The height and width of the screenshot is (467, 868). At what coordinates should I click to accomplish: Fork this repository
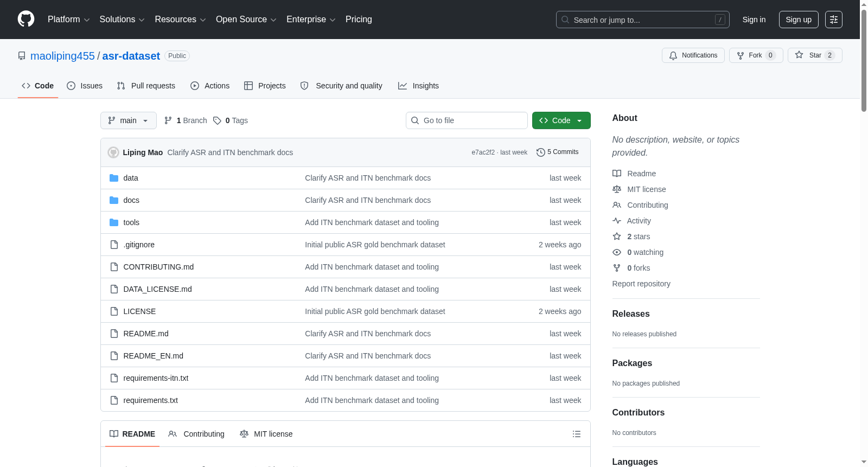756,55
